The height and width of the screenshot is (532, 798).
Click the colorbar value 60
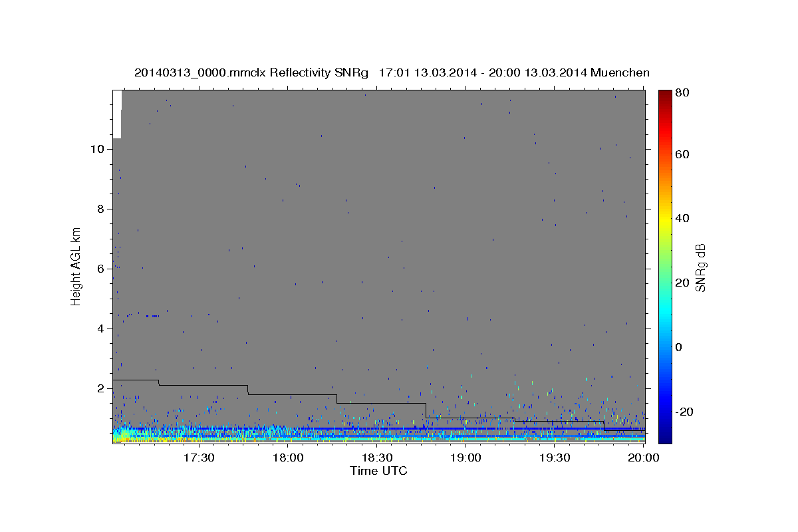(x=682, y=154)
